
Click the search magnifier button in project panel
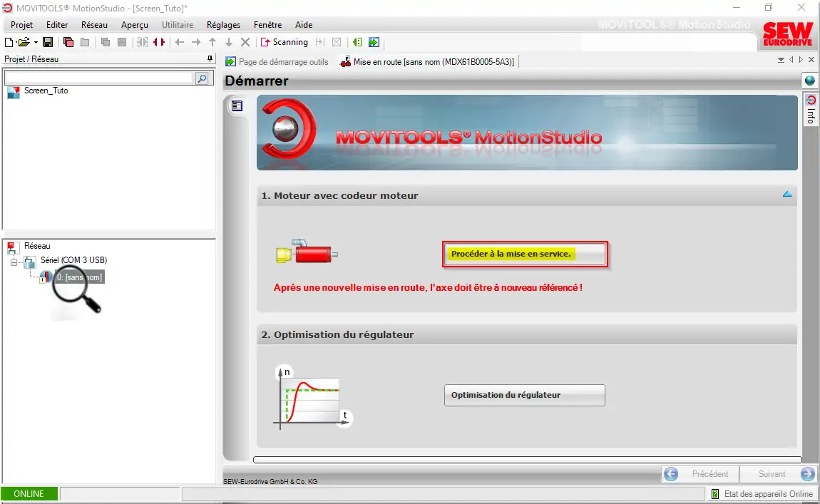click(x=203, y=78)
